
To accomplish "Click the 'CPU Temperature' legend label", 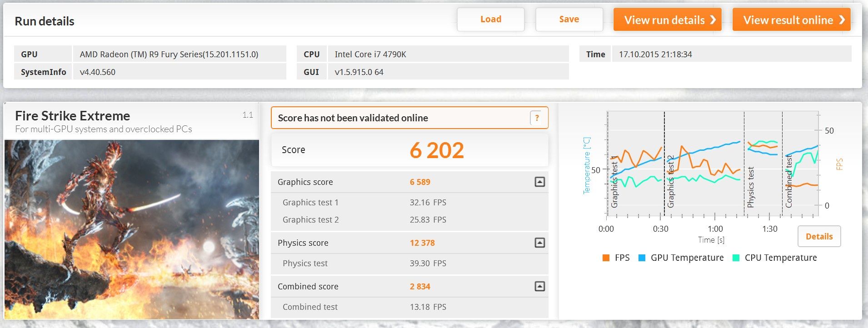I will [781, 258].
